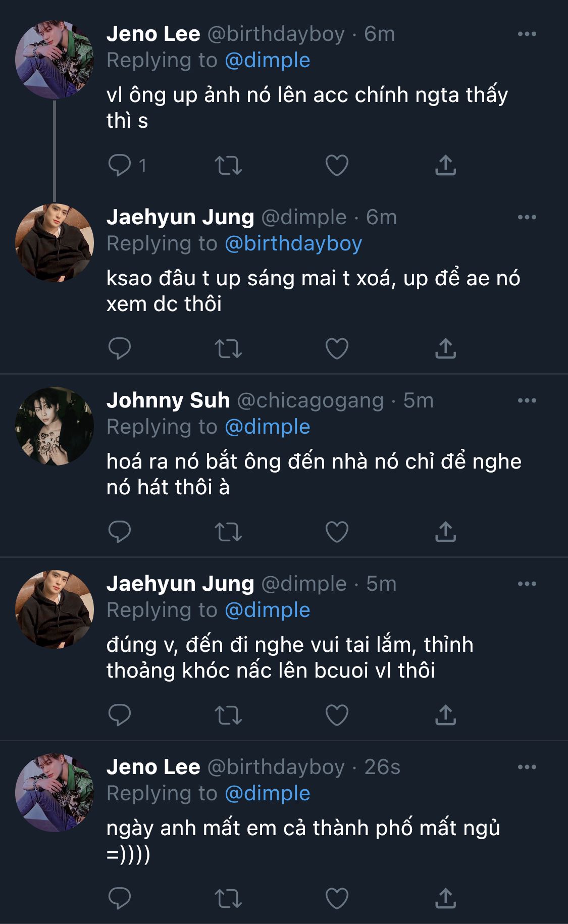Viewport: 568px width, 924px height.
Task: Retweet Jaehyun's 'đúng v, đến đi nghe' tweet
Action: [228, 715]
